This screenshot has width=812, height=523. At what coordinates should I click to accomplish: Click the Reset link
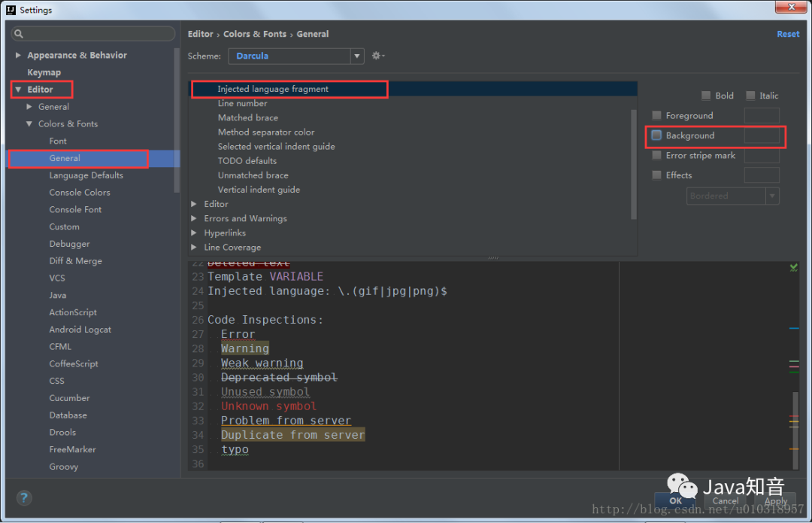coord(788,34)
